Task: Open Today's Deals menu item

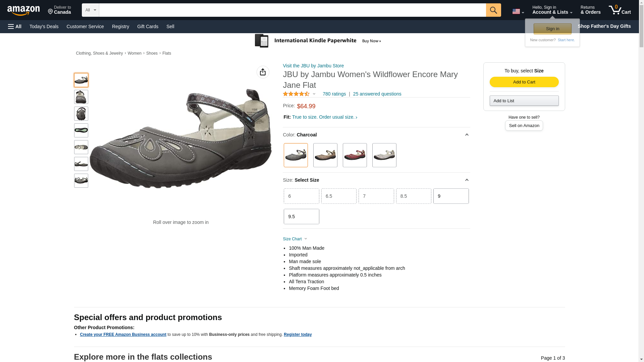Action: point(44,26)
